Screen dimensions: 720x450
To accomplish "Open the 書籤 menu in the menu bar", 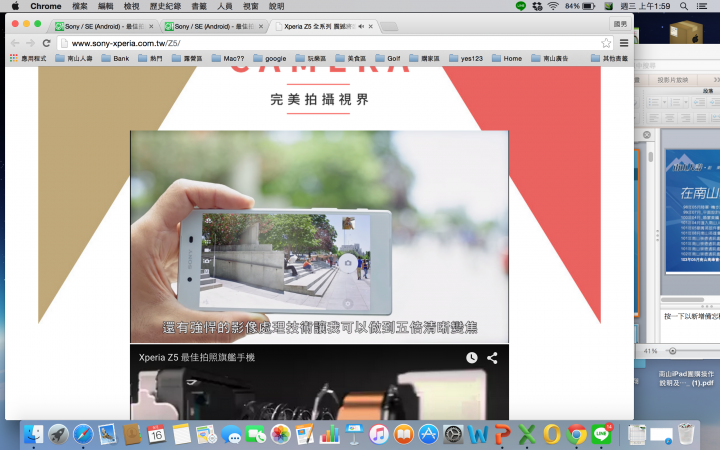I will click(x=199, y=6).
